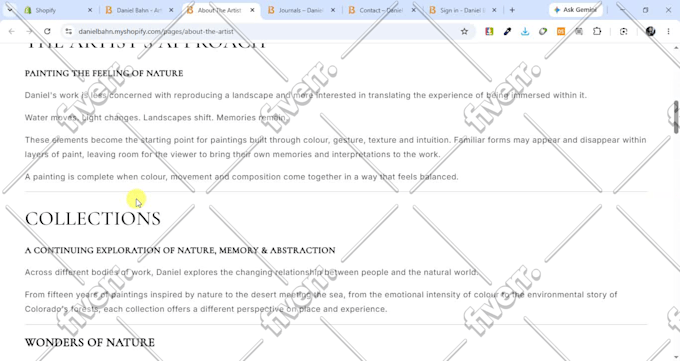The height and width of the screenshot is (361, 680).
Task: Click the WONDERS OF NATURE heading
Action: 90,342
